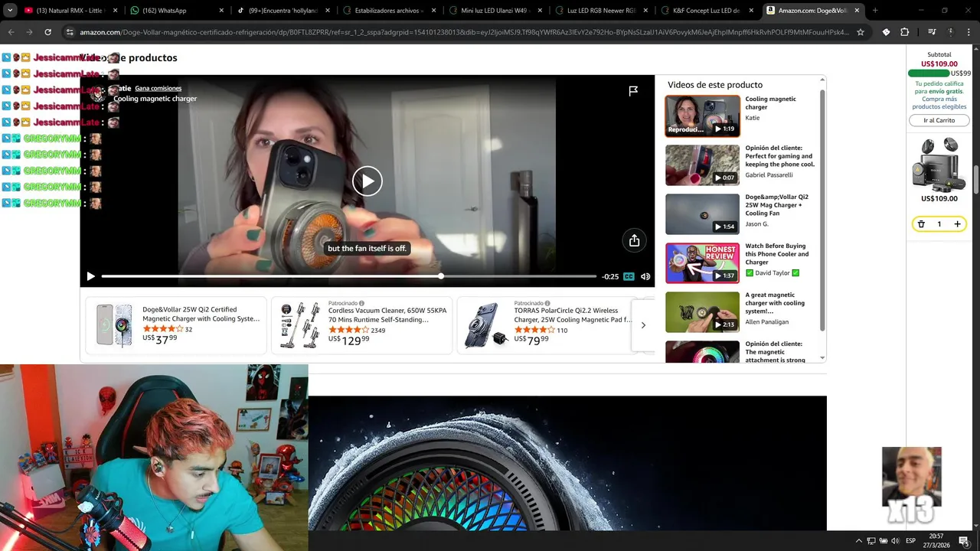Image resolution: width=980 pixels, height=551 pixels.
Task: Bookmark this page with star icon
Action: click(x=861, y=32)
